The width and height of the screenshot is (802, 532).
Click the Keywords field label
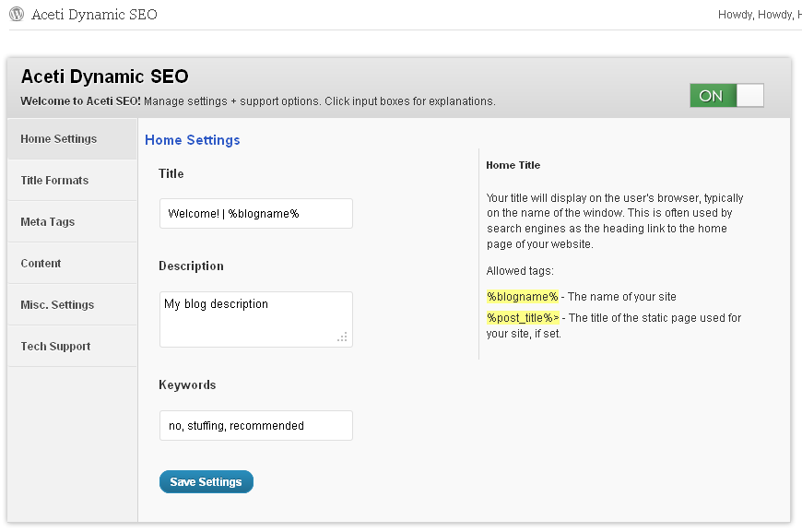(187, 384)
